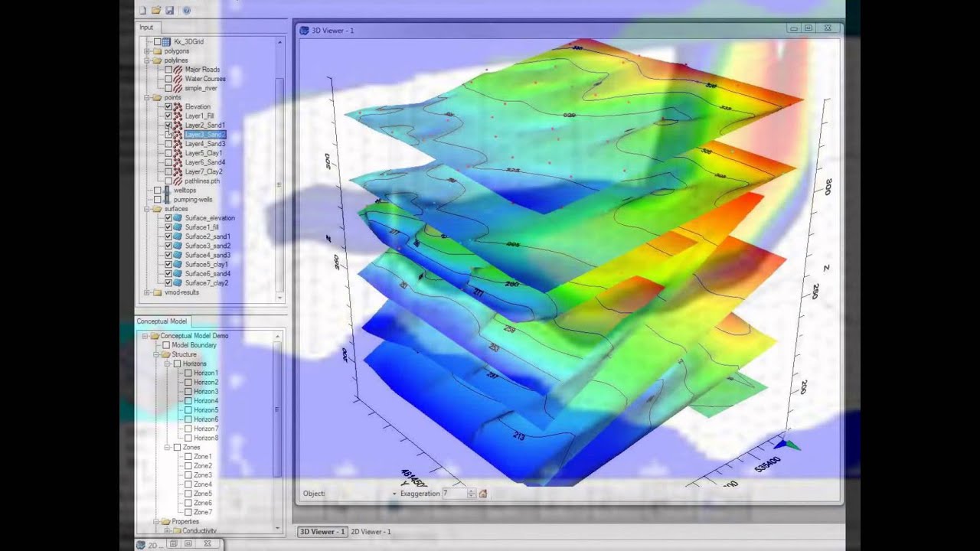Collapse the polylines folder node
This screenshot has width=980, height=551.
pos(147,60)
